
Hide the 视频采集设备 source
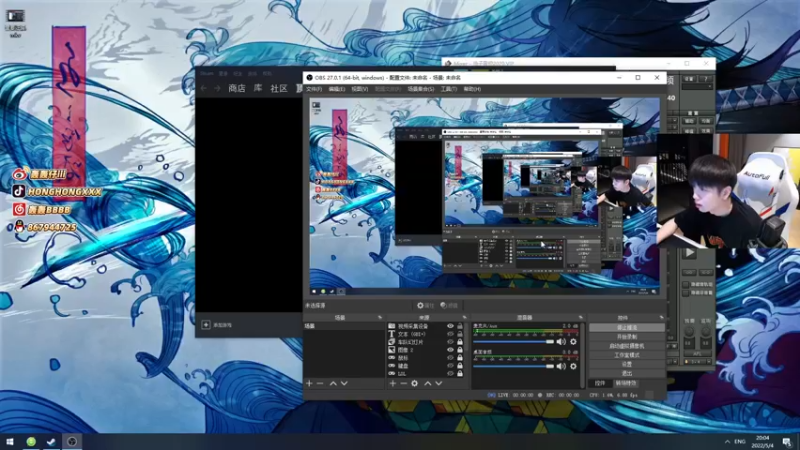point(450,326)
